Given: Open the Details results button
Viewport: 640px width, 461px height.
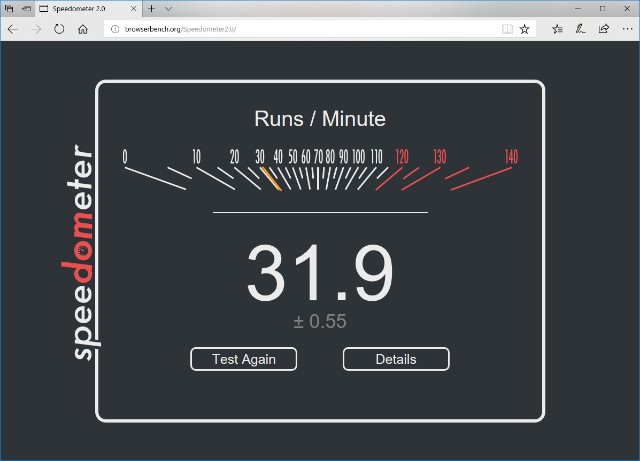Looking at the screenshot, I should click(396, 359).
